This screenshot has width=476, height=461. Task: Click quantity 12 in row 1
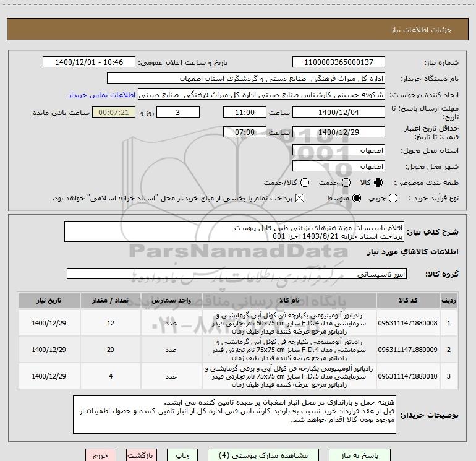(111, 323)
